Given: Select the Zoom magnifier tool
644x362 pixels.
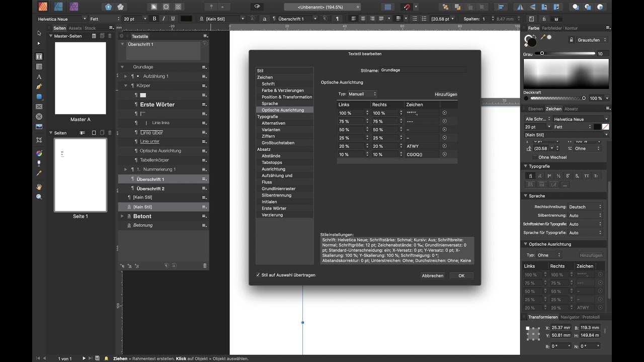Looking at the screenshot, I should coord(39,197).
